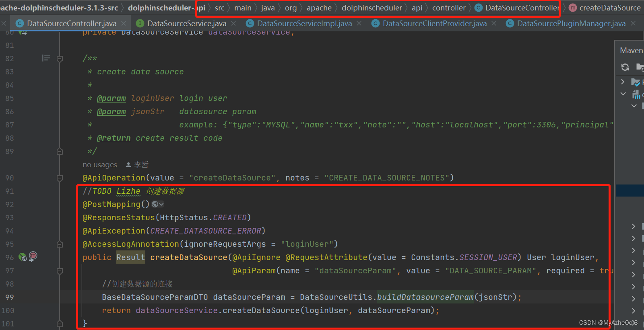
Task: Click the class icon on DataSourceClientProvider.java tab
Action: [375, 23]
